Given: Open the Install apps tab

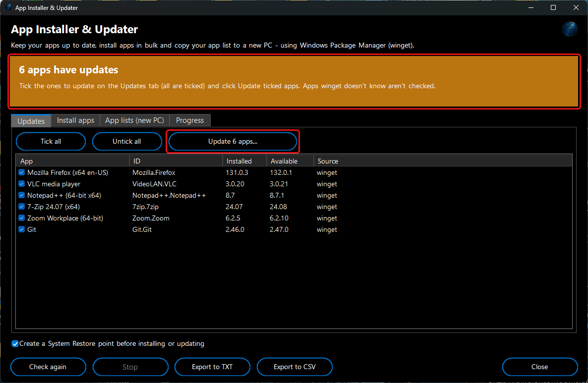Looking at the screenshot, I should pos(75,120).
